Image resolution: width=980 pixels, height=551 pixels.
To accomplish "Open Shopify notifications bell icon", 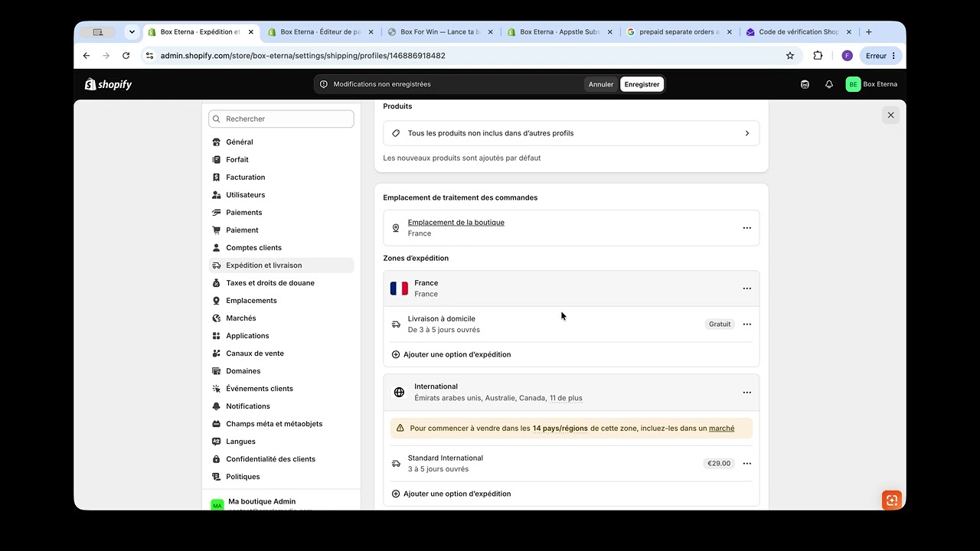I will [828, 84].
